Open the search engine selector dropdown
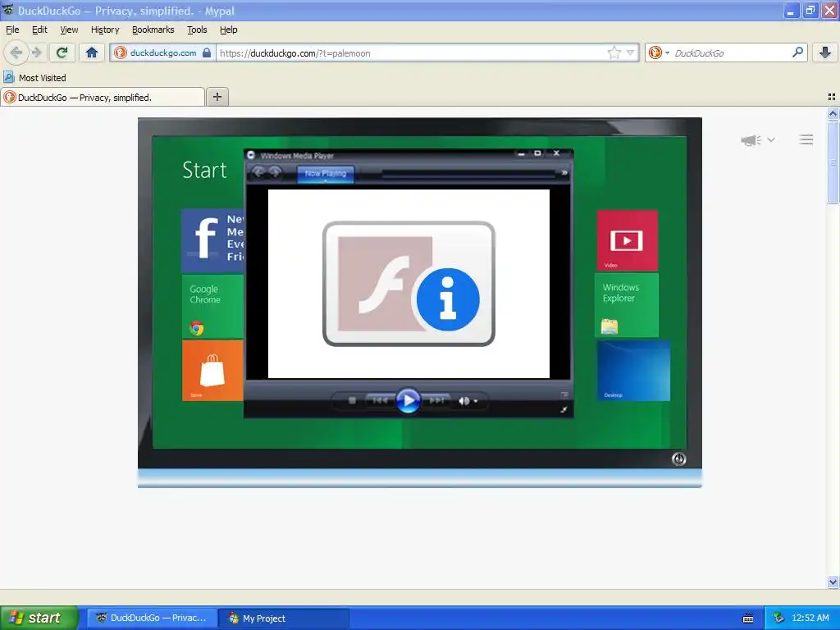This screenshot has width=840, height=630. (659, 52)
